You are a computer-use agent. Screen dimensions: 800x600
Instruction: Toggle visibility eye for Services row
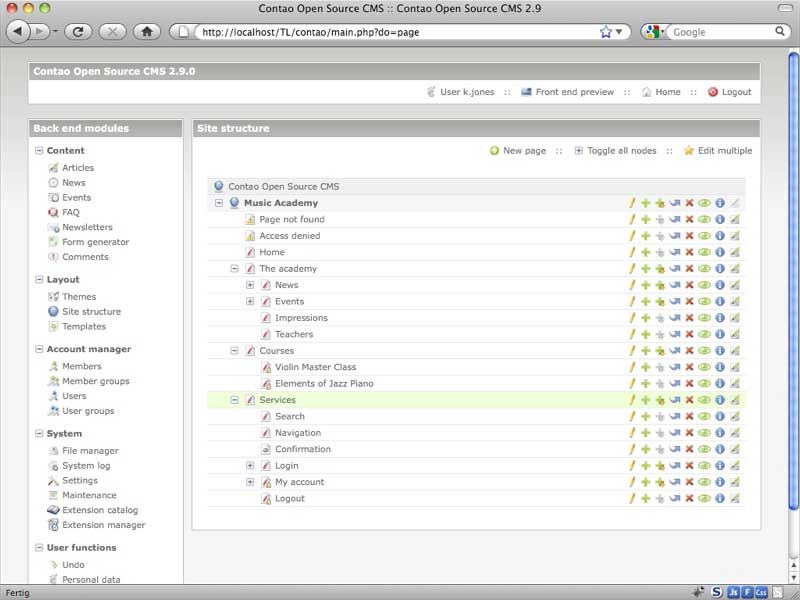pos(705,400)
